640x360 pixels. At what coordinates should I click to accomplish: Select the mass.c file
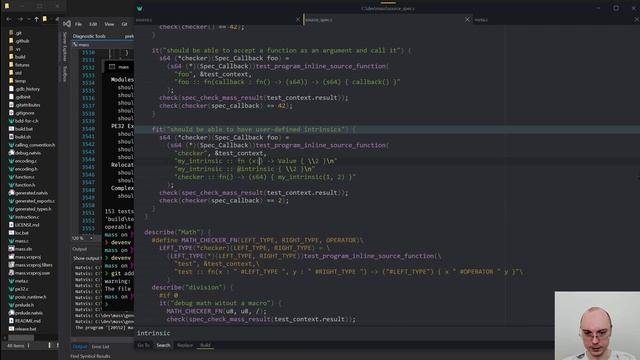(19, 241)
